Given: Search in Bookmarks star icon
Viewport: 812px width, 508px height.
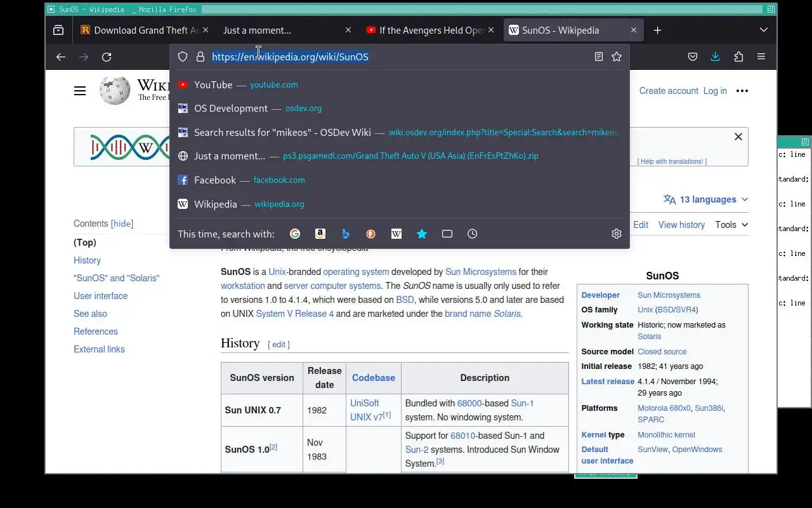Looking at the screenshot, I should tap(422, 234).
